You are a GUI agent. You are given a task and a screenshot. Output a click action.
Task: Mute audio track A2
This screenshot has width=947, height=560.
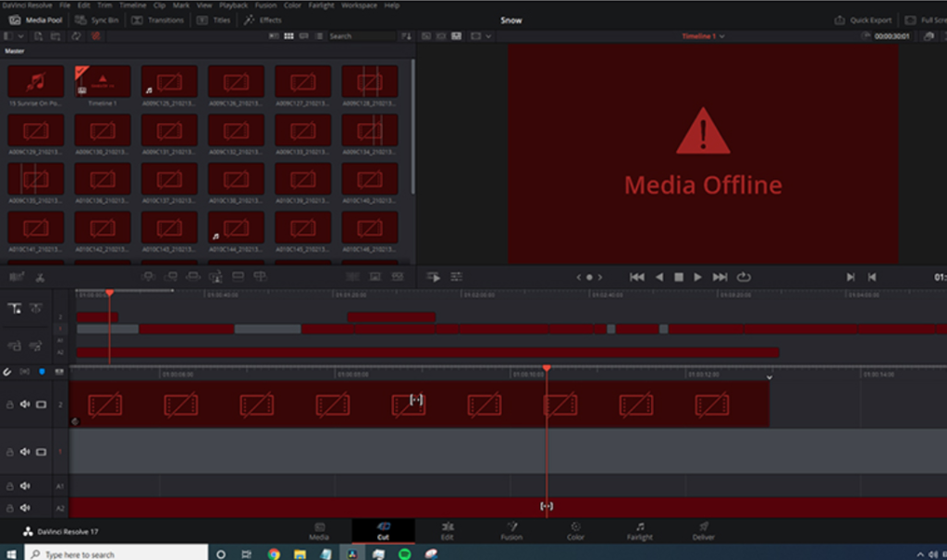tap(25, 508)
